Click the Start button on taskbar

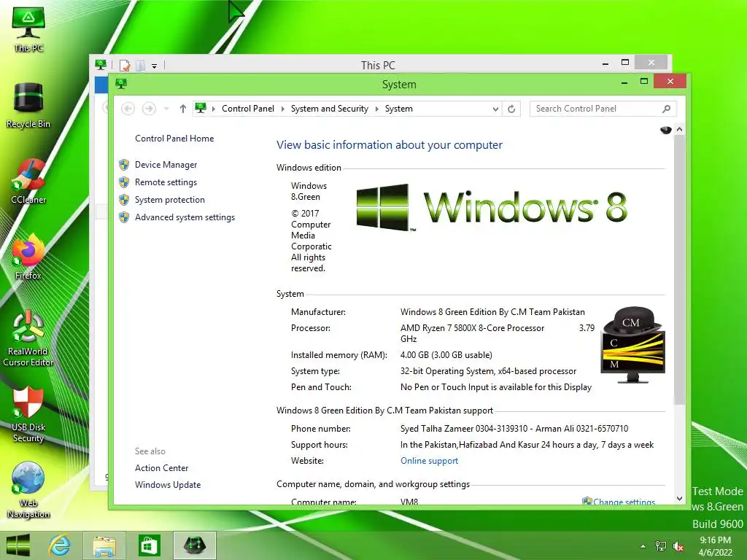coord(18,545)
